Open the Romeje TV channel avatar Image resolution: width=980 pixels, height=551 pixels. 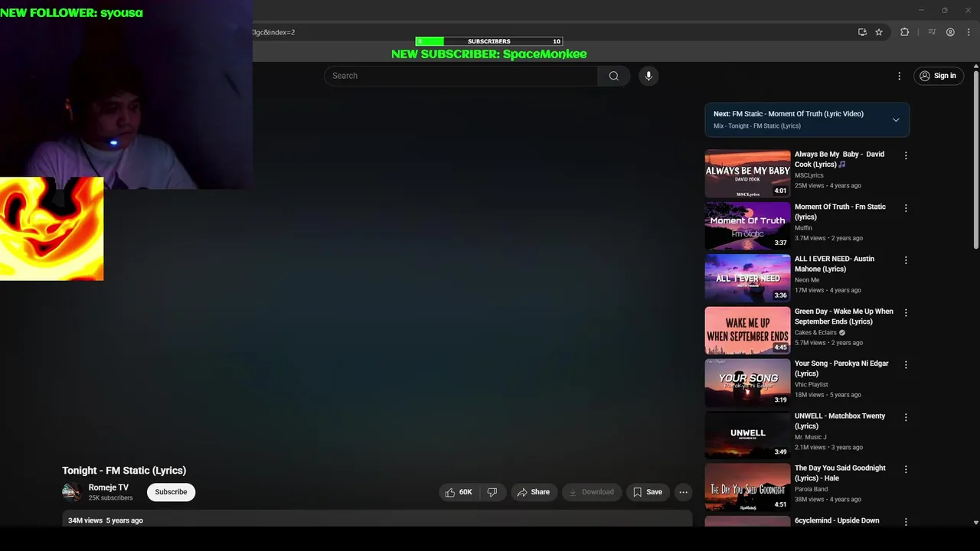72,492
